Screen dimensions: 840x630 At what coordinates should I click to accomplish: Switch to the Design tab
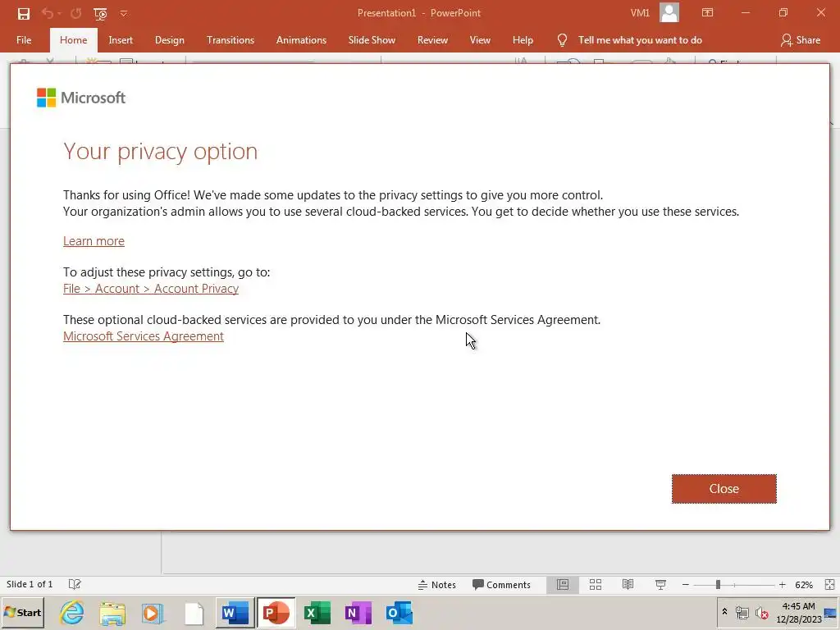coord(169,40)
